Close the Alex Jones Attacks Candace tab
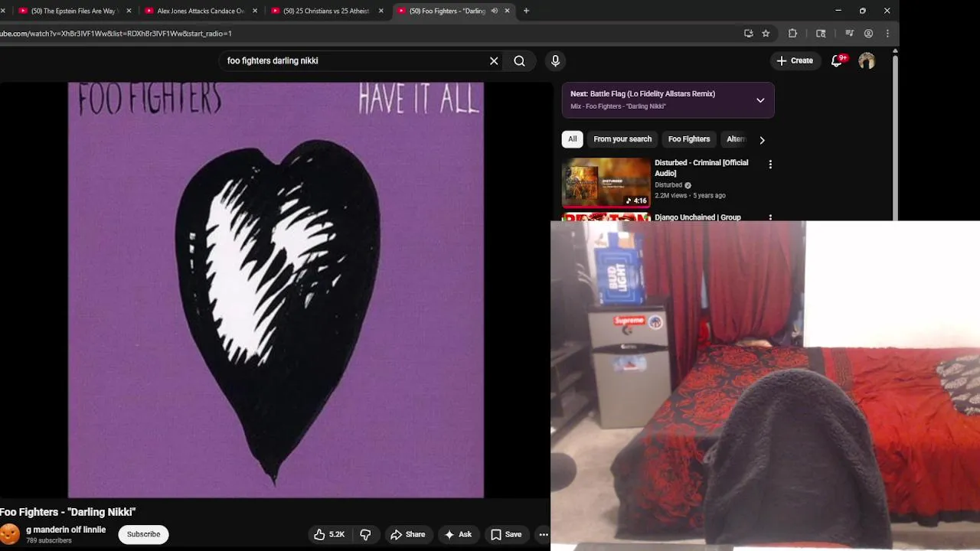 255,11
